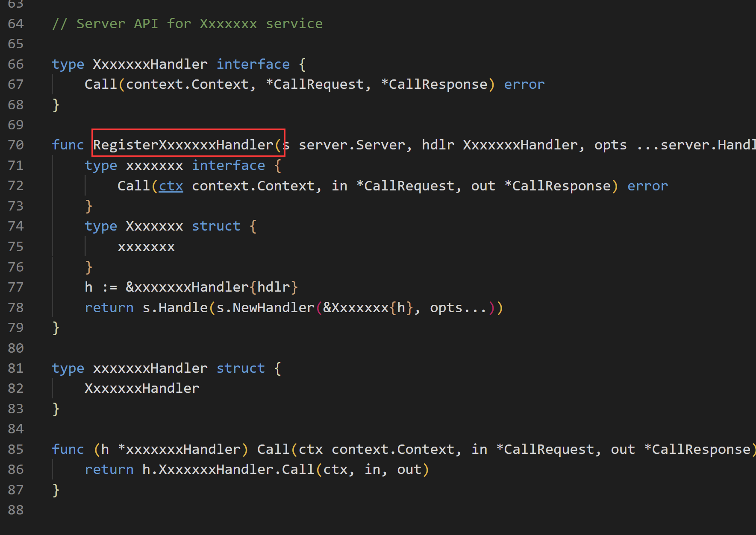Viewport: 756px width, 535px height.
Task: Click '*CallResponse' on line 72
Action: pyautogui.click(x=557, y=186)
